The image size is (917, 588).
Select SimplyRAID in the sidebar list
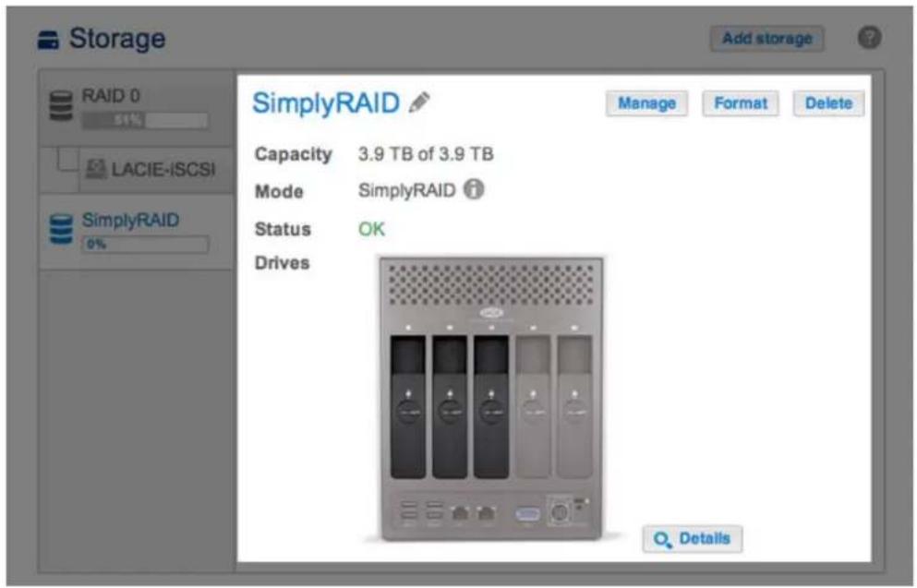click(137, 232)
